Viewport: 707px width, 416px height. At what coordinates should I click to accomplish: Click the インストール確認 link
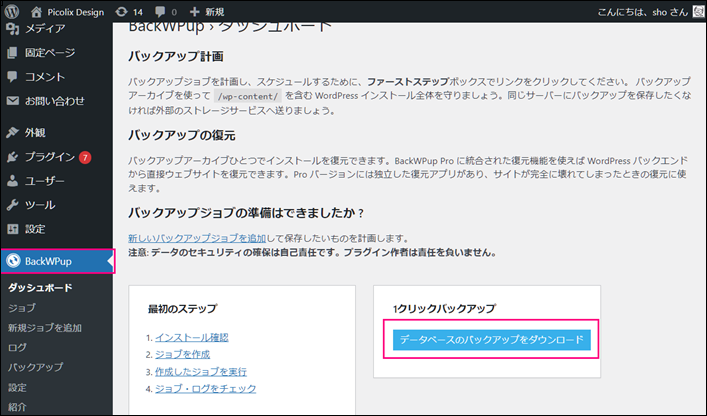[x=192, y=337]
